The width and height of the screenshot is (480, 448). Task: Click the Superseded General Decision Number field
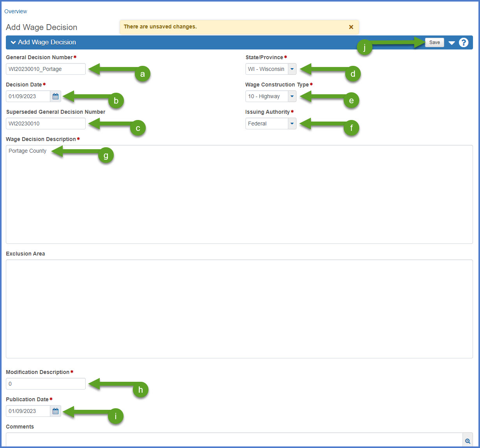click(46, 123)
